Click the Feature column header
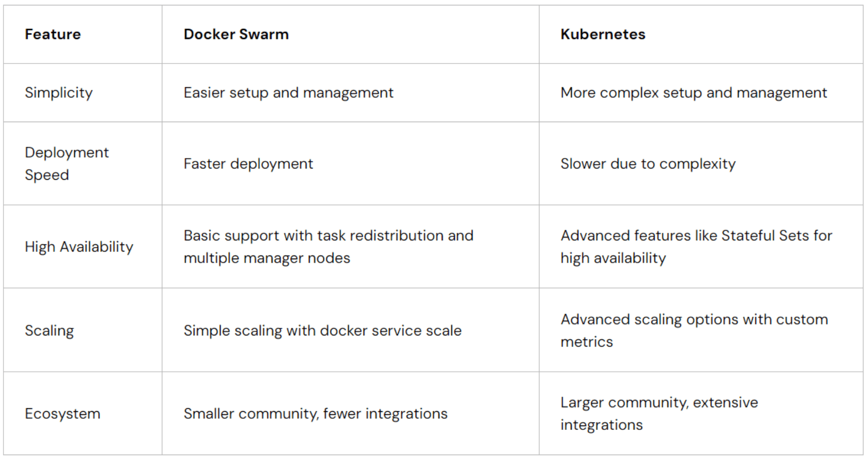Viewport: 868px width, 458px height. click(x=53, y=34)
